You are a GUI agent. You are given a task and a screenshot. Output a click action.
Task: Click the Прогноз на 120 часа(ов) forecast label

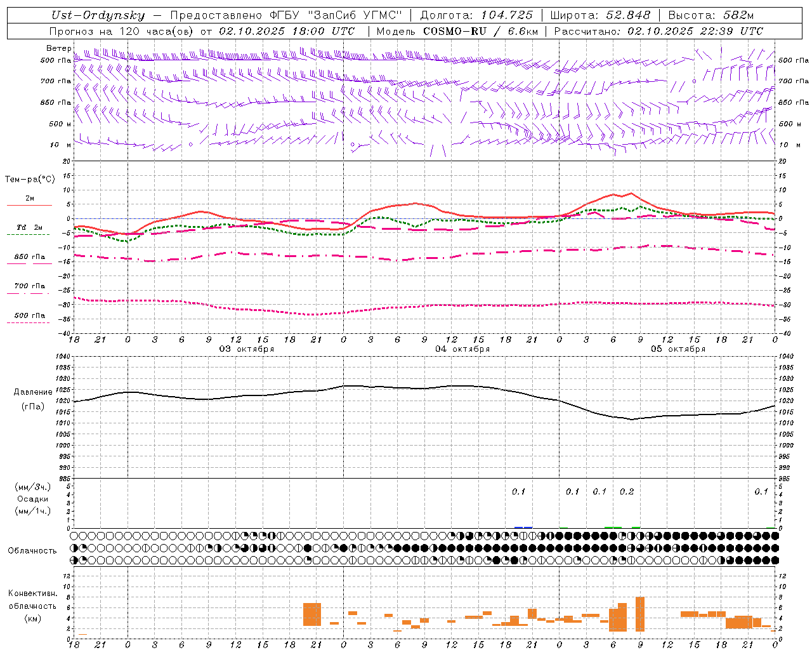tap(122, 31)
